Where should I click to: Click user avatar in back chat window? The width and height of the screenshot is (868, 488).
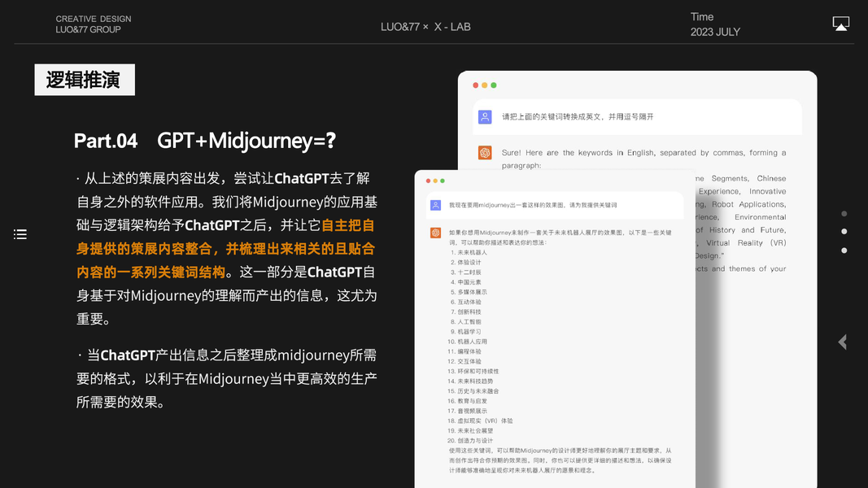pyautogui.click(x=485, y=117)
